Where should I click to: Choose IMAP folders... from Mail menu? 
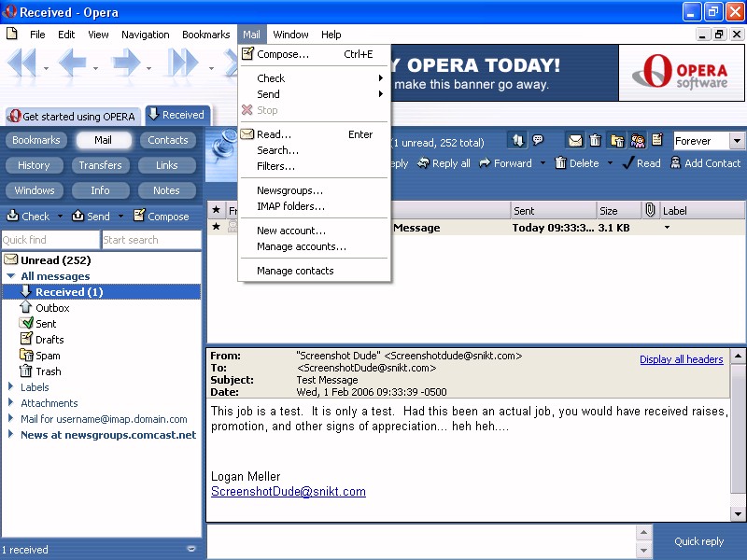click(315, 206)
